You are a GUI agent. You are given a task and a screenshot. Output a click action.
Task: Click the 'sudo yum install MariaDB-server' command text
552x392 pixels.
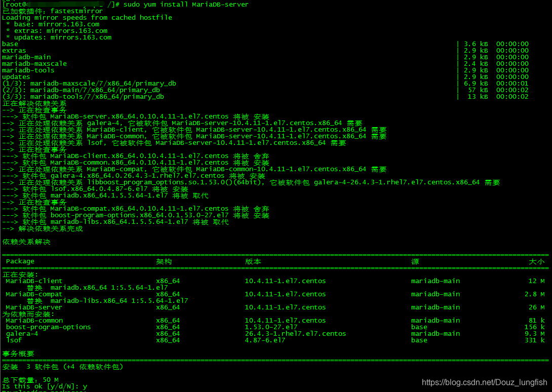tap(186, 5)
